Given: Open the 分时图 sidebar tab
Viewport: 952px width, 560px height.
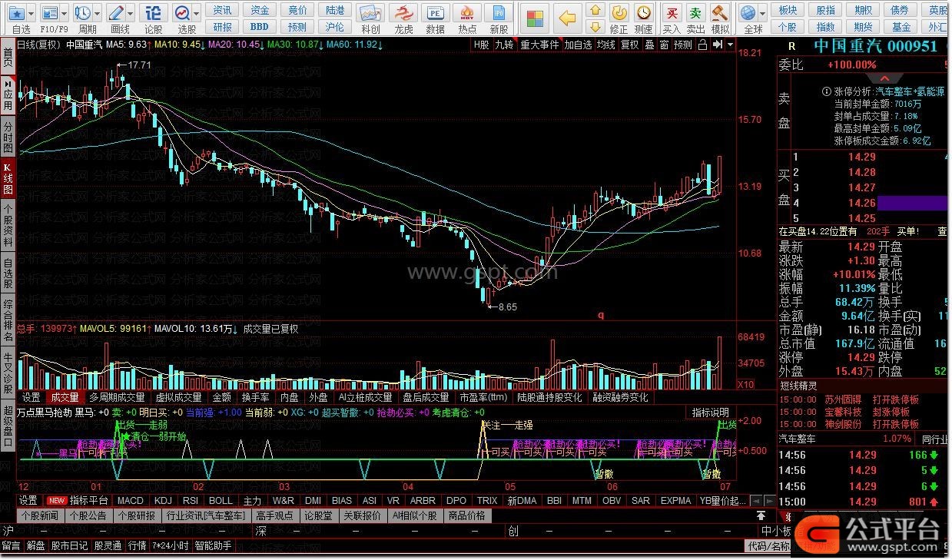Looking at the screenshot, I should (x=8, y=137).
